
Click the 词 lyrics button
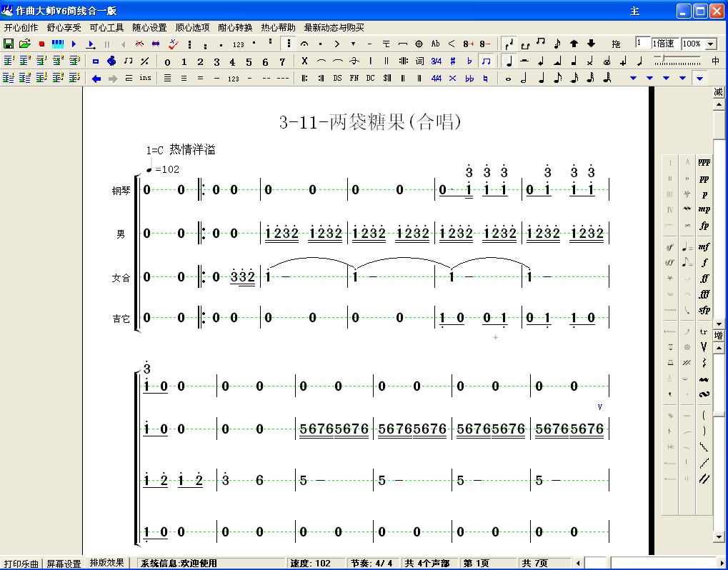coord(419,61)
